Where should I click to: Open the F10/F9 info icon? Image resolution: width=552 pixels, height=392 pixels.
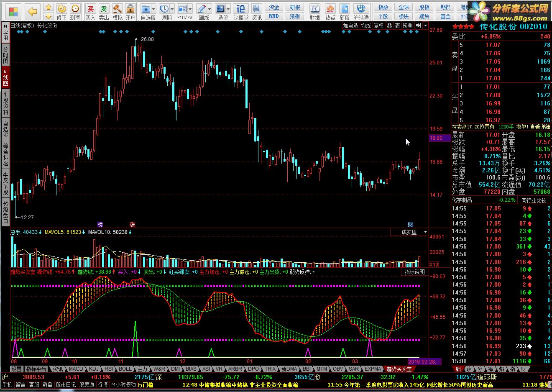(182, 8)
